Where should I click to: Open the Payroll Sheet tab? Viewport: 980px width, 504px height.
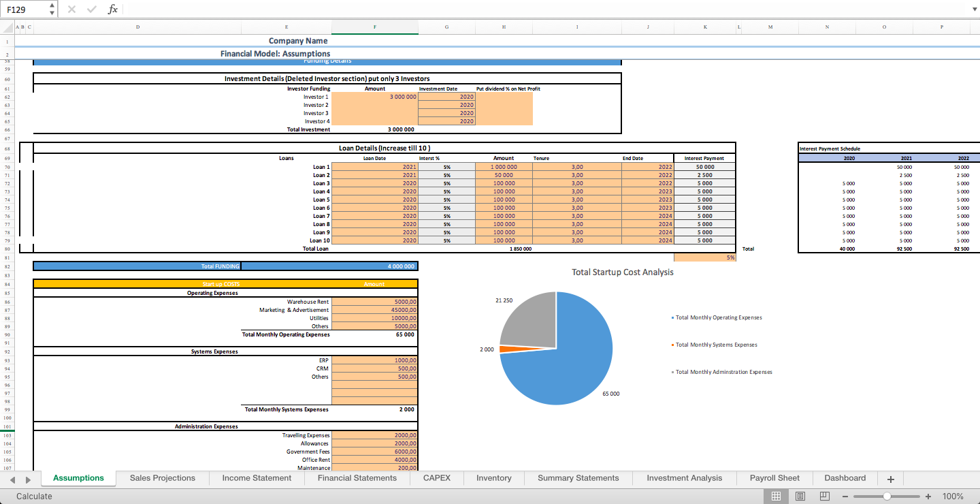pos(775,478)
